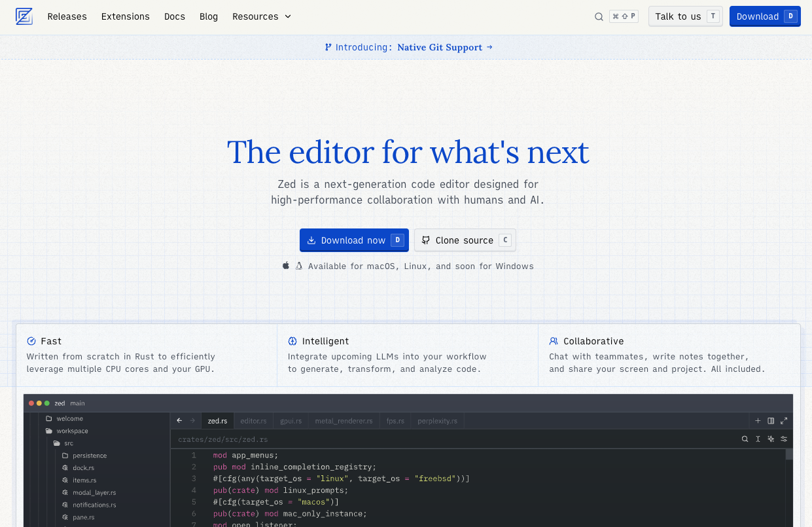812x527 pixels.
Task: Click the new tab plus icon in editor
Action: [x=758, y=420]
